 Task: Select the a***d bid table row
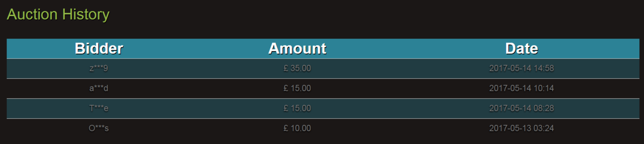click(x=323, y=88)
